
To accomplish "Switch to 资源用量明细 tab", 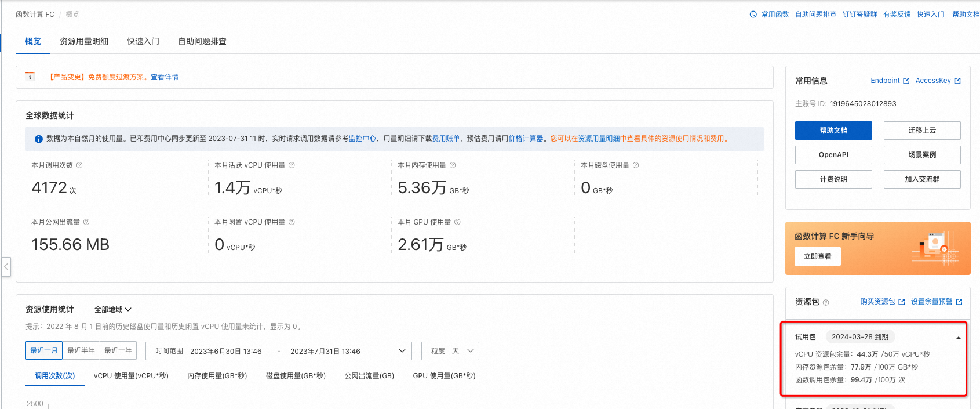I will click(84, 41).
